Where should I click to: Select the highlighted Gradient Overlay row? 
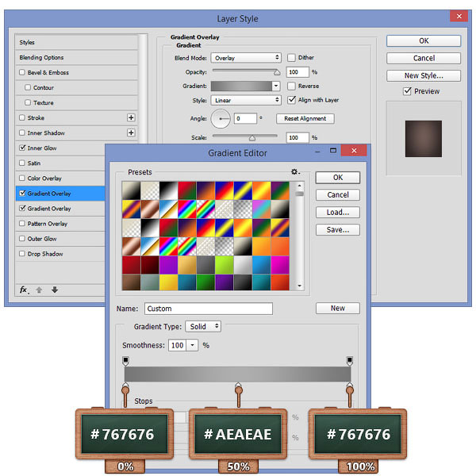[60, 194]
